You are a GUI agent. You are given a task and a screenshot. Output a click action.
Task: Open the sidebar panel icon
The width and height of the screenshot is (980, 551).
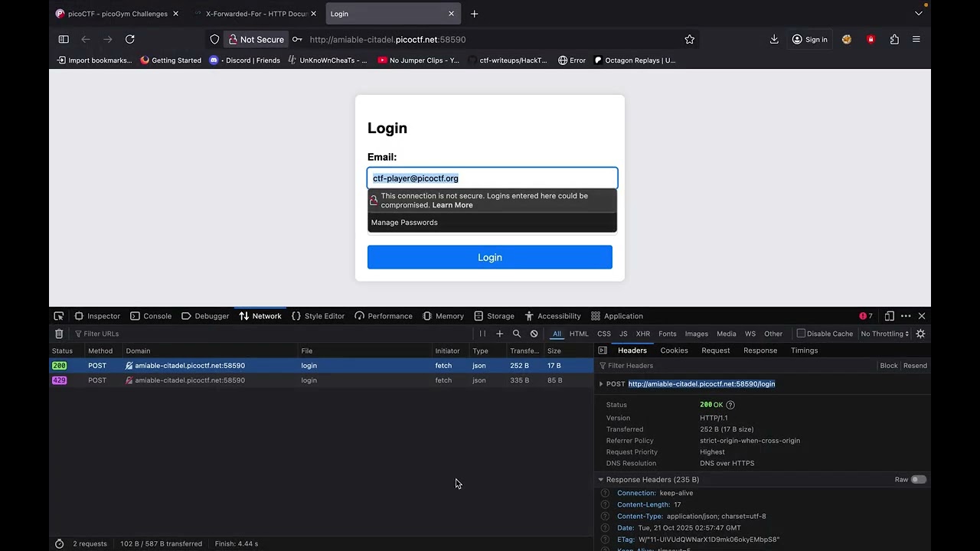tap(64, 39)
